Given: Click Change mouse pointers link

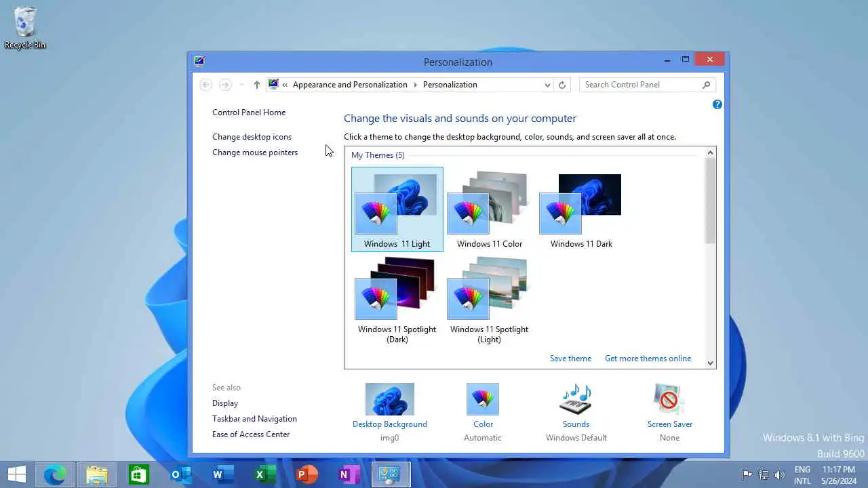Looking at the screenshot, I should (255, 152).
